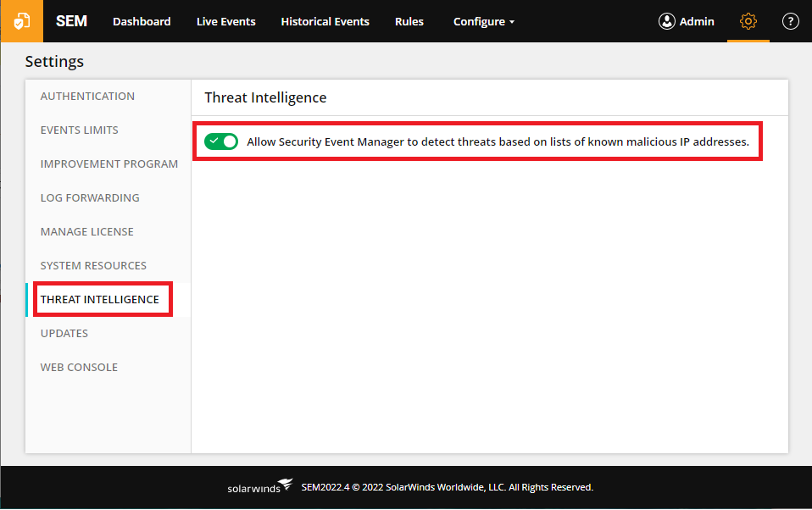This screenshot has width=812, height=510.
Task: Open Historical Events in the navbar
Action: pyautogui.click(x=325, y=22)
